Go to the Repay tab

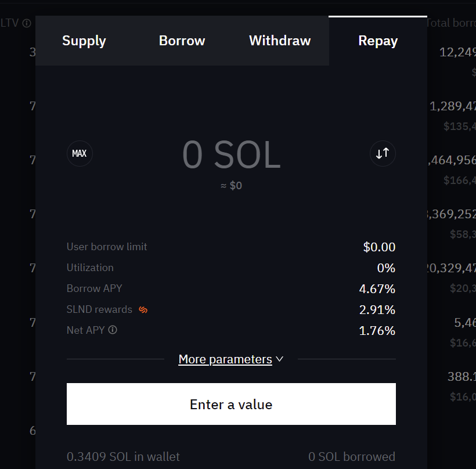click(x=378, y=41)
